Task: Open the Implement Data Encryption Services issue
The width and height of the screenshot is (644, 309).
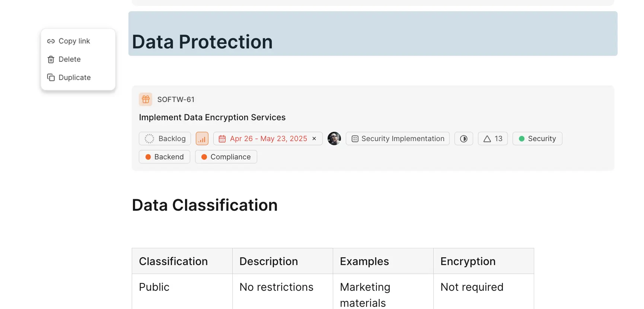Action: (x=212, y=117)
